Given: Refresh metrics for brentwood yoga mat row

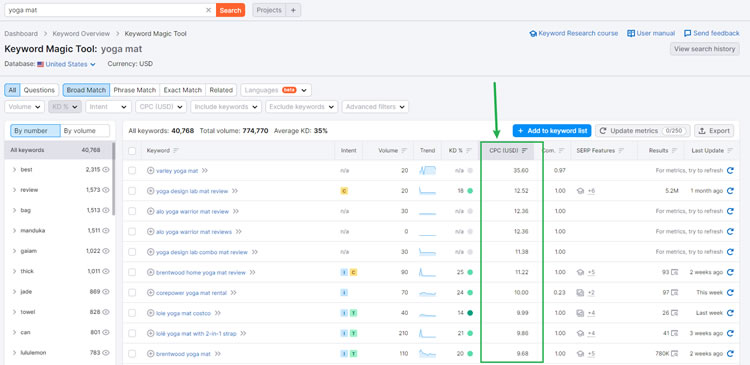Looking at the screenshot, I should (730, 354).
